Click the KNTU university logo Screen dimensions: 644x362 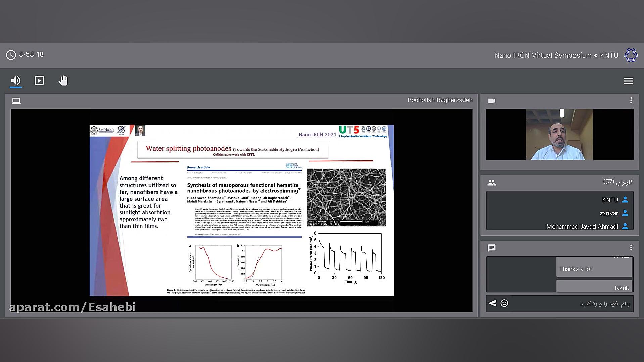(x=631, y=55)
